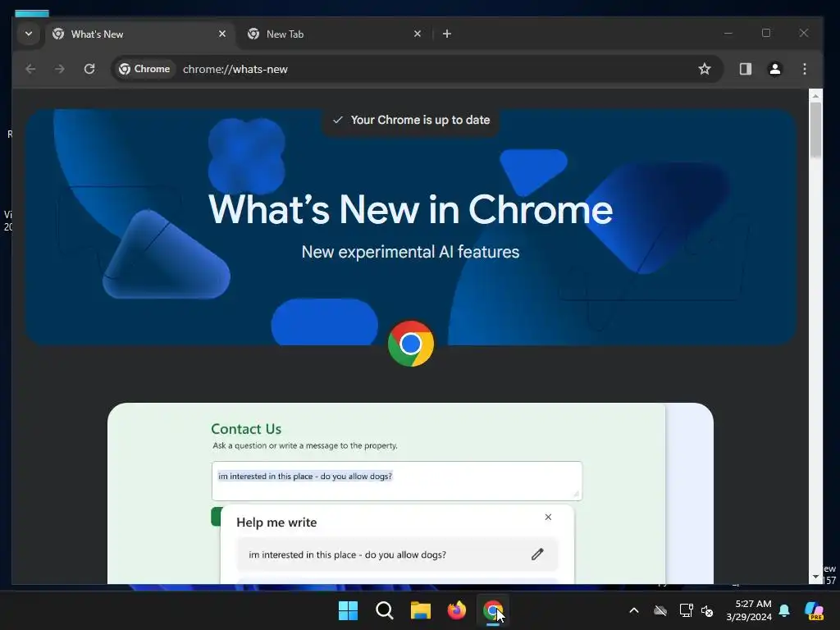
Task: Click Chrome taskbar icon
Action: click(x=493, y=610)
